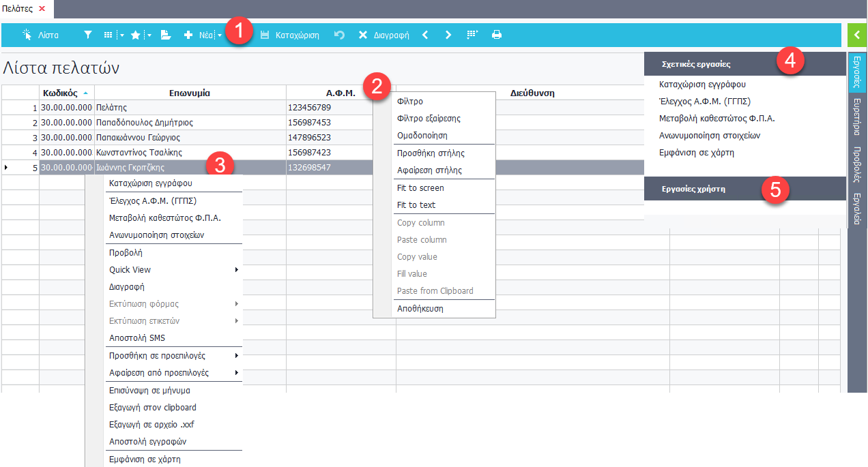The image size is (868, 467).
Task: Expand the Νέα dropdown arrow
Action: (220, 35)
